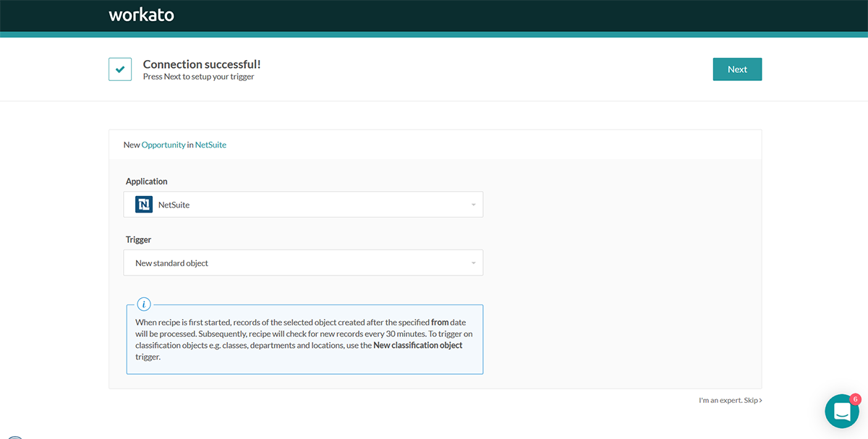Click the info icon above the trigger note

[x=144, y=304]
